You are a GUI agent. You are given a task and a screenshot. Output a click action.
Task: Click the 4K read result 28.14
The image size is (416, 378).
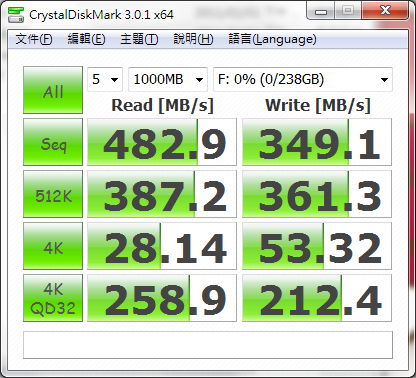coord(162,246)
